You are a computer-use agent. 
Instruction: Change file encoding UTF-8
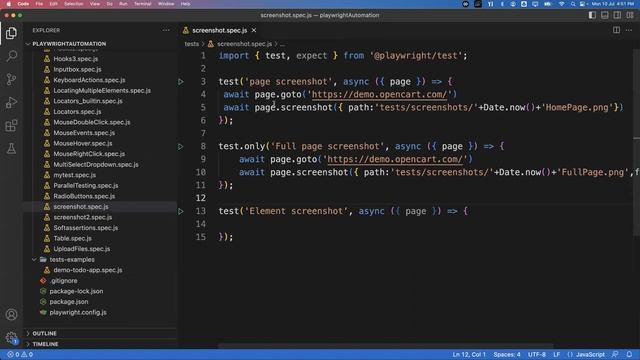tap(537, 355)
